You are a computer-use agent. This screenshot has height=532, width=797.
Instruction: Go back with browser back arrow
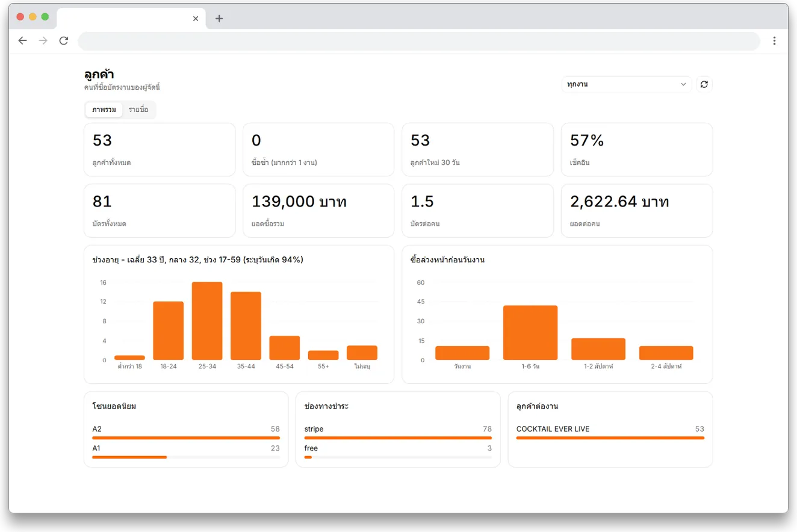(x=23, y=40)
